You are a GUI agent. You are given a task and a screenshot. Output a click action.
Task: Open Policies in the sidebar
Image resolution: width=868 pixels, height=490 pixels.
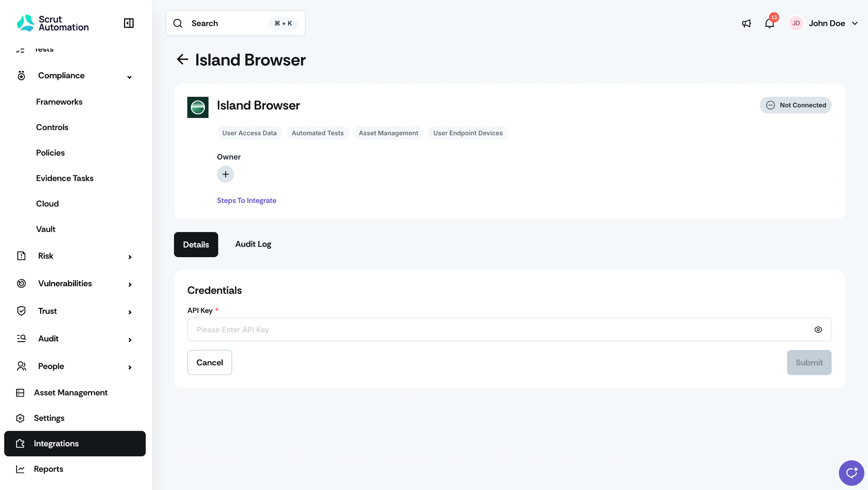[51, 153]
